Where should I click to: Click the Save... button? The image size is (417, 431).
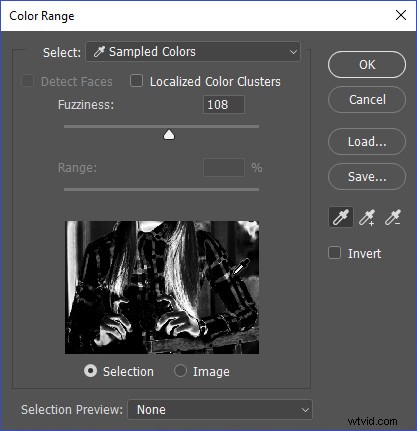(x=367, y=177)
